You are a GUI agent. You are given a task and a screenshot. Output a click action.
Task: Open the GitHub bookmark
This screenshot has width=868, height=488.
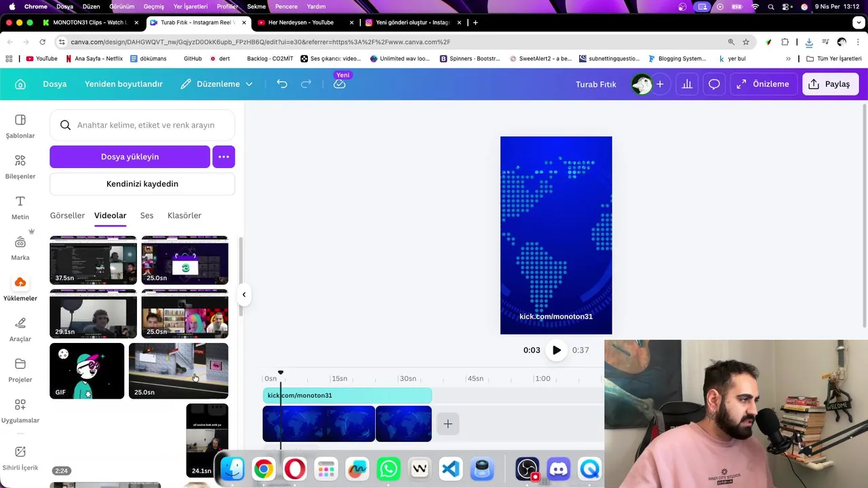pos(193,59)
